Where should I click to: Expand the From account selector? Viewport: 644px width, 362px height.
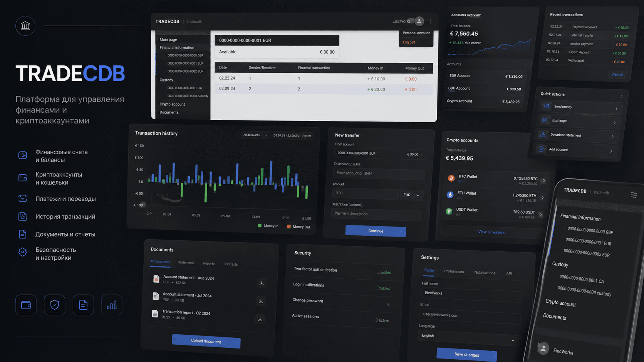coord(379,154)
